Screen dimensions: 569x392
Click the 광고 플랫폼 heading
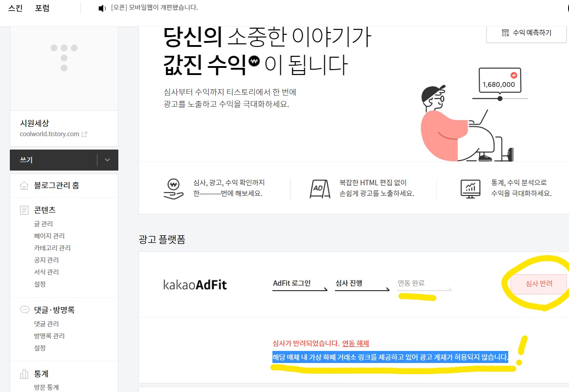click(x=162, y=240)
